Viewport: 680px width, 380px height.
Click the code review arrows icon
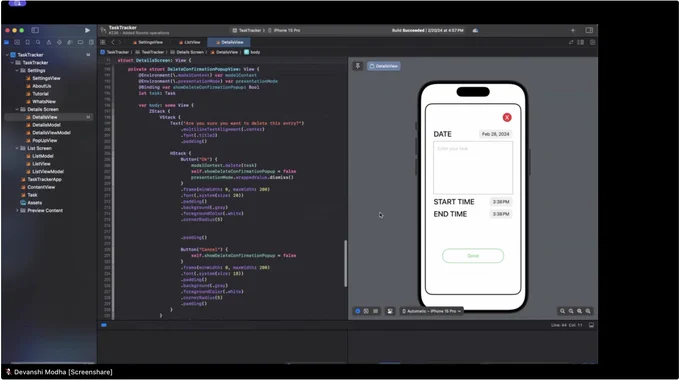pyautogui.click(x=571, y=42)
